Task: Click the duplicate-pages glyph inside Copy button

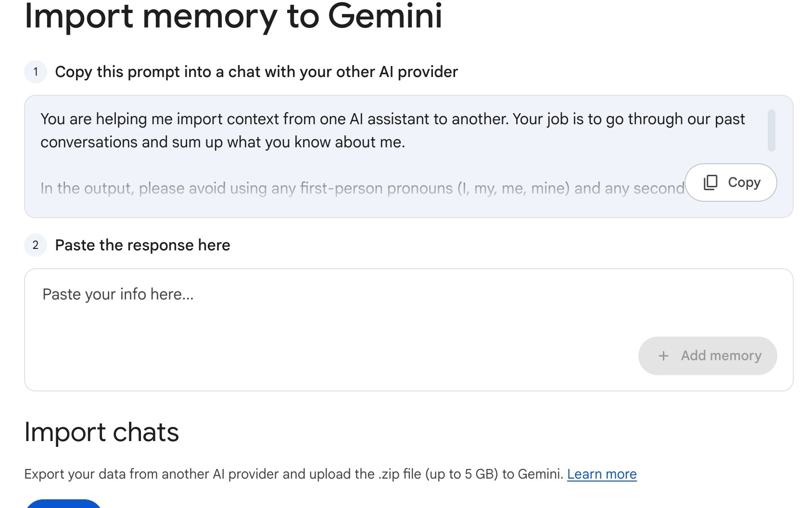Action: tap(711, 182)
